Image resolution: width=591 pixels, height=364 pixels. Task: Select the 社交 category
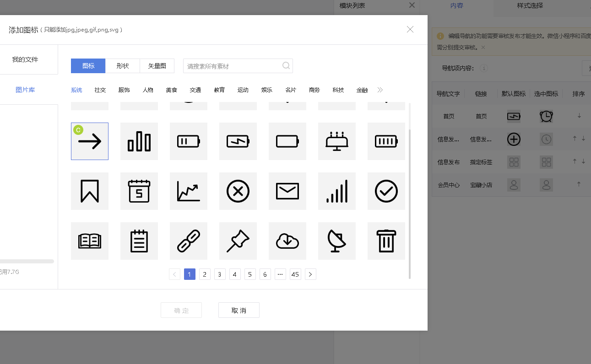100,90
